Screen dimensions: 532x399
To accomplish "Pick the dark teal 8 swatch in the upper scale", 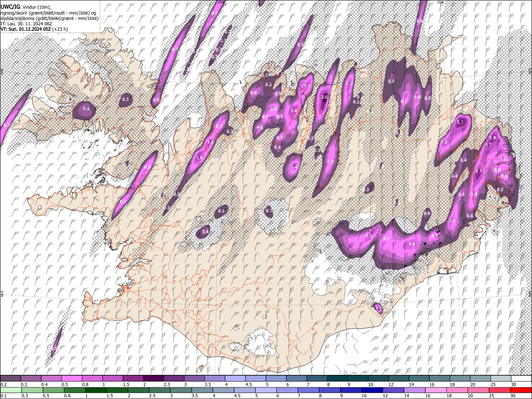I will point(337,378).
